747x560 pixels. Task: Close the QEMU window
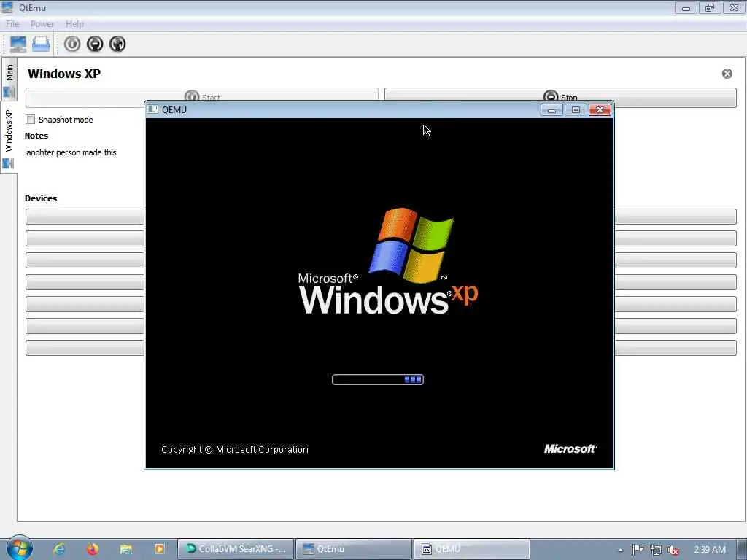(x=600, y=110)
